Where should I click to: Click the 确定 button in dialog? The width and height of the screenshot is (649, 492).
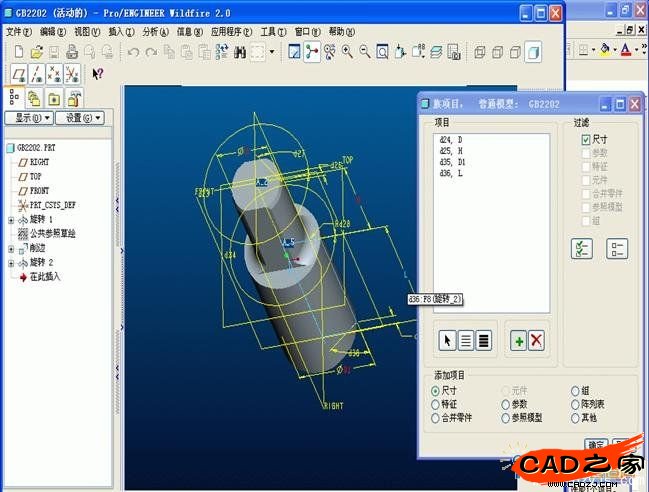(596, 444)
